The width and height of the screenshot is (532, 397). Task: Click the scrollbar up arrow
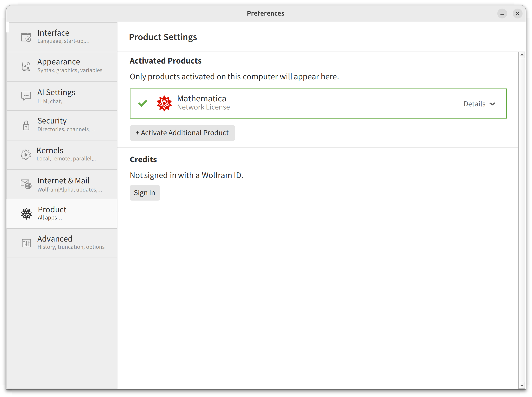pyautogui.click(x=521, y=55)
